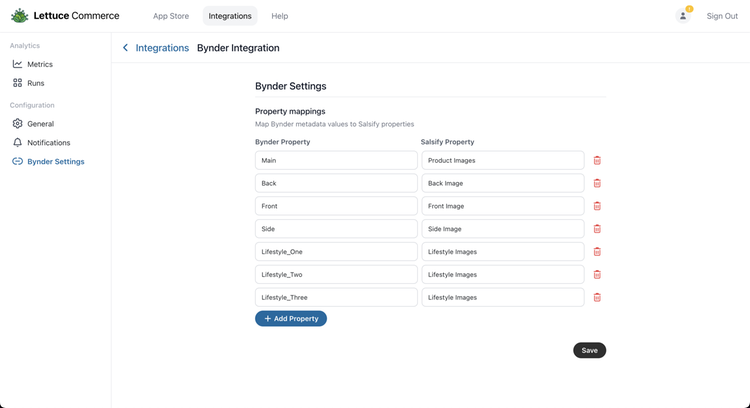
Task: Open the user profile icon
Action: (683, 16)
